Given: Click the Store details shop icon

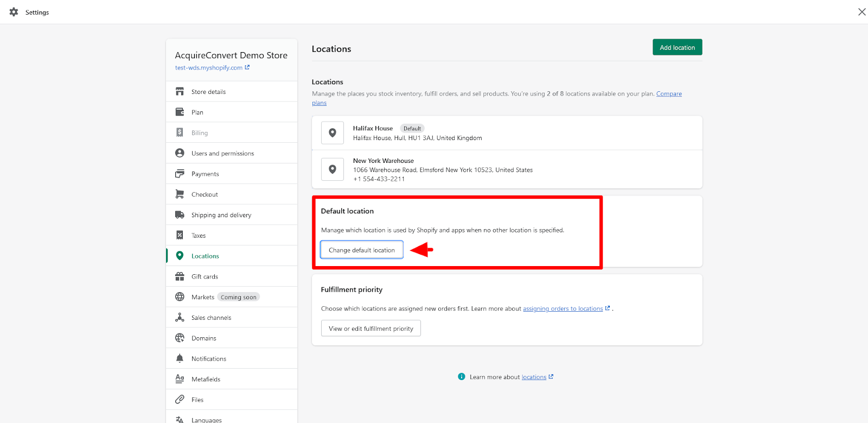Looking at the screenshot, I should tap(180, 92).
